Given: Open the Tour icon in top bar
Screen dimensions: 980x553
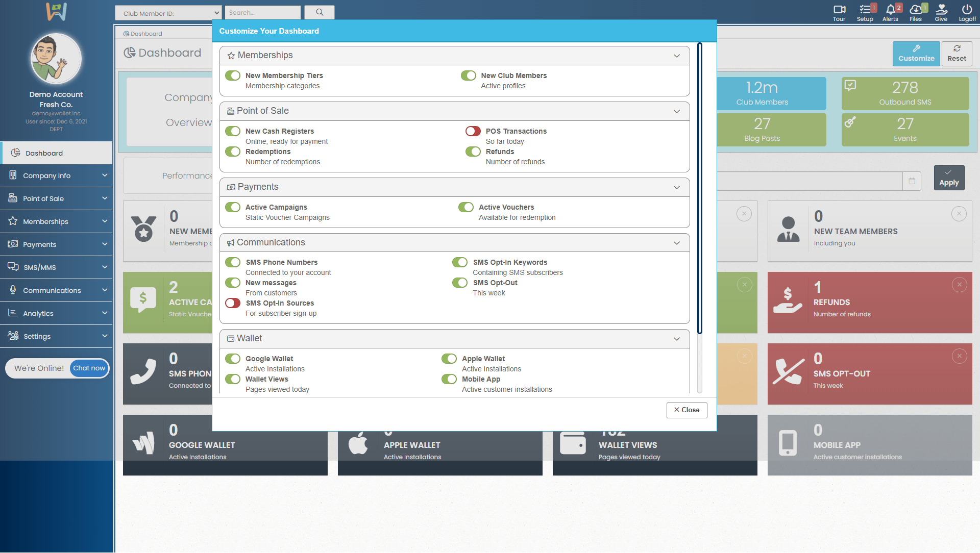Looking at the screenshot, I should click(839, 12).
